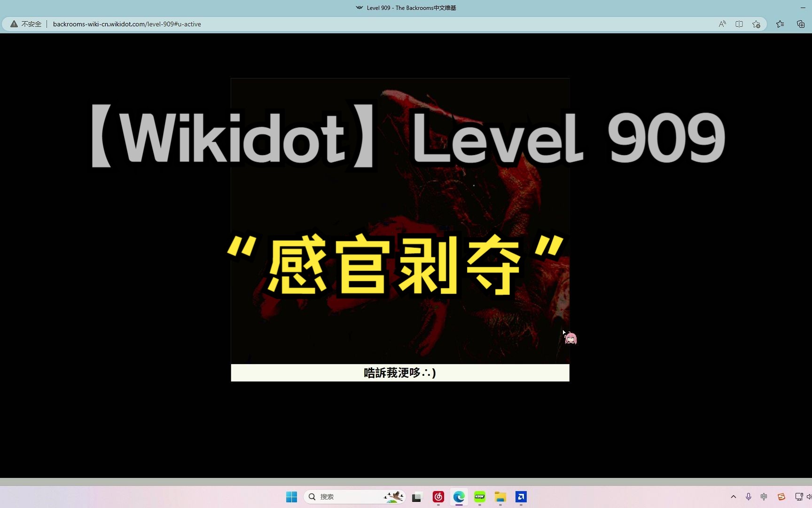The width and height of the screenshot is (812, 508).
Task: Open the Collections icon in Edge toolbar
Action: coord(801,24)
